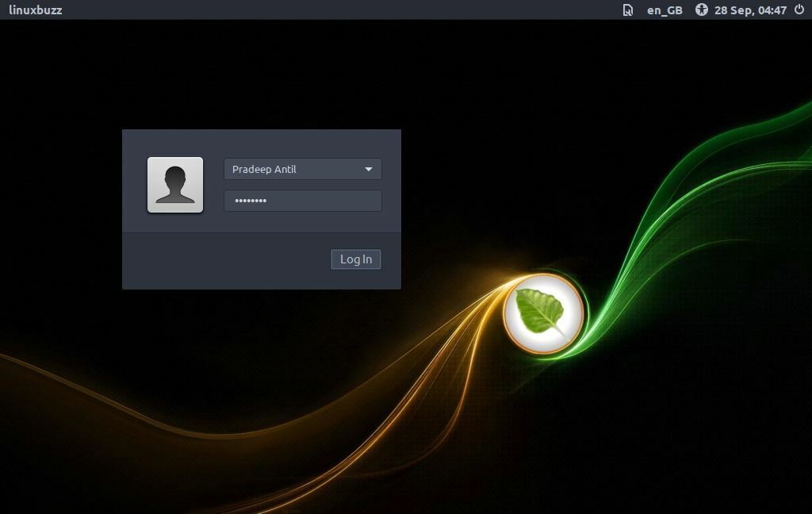Focus the password input field
Image resolution: width=812 pixels, height=514 pixels.
302,201
